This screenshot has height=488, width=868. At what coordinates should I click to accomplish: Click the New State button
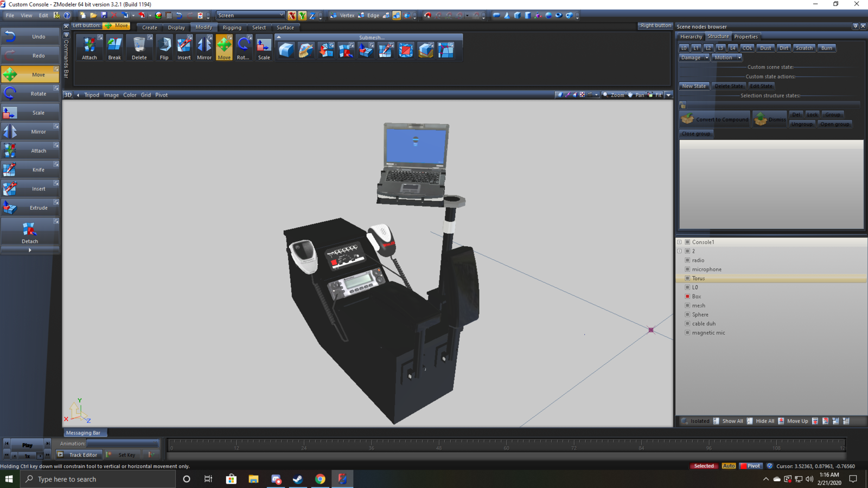click(694, 86)
